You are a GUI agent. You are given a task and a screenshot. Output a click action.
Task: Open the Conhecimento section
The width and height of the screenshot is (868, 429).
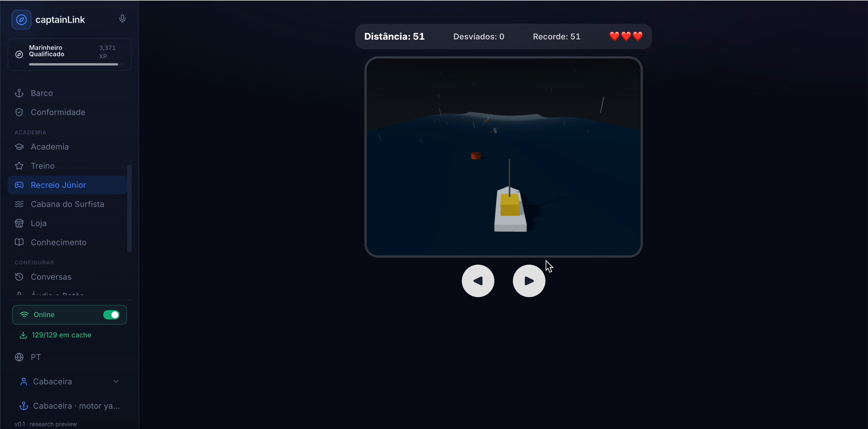point(67,242)
